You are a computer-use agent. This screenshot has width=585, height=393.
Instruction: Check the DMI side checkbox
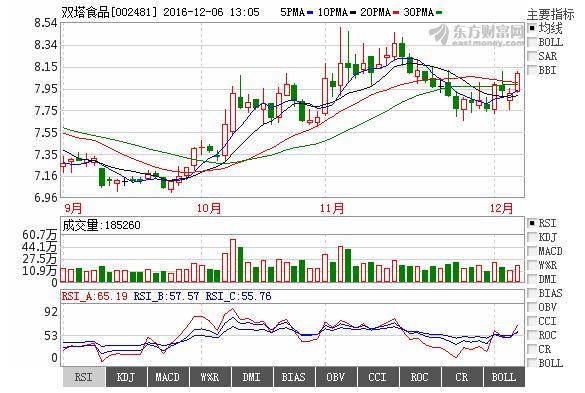pos(532,279)
